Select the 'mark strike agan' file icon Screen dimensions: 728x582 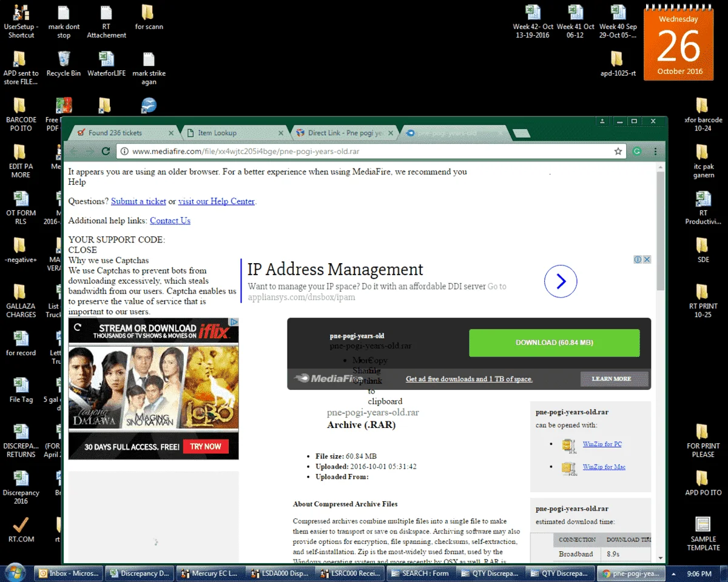coord(149,68)
